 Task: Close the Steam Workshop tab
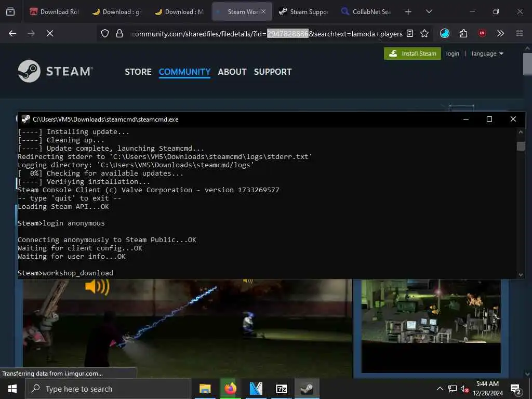point(263,12)
